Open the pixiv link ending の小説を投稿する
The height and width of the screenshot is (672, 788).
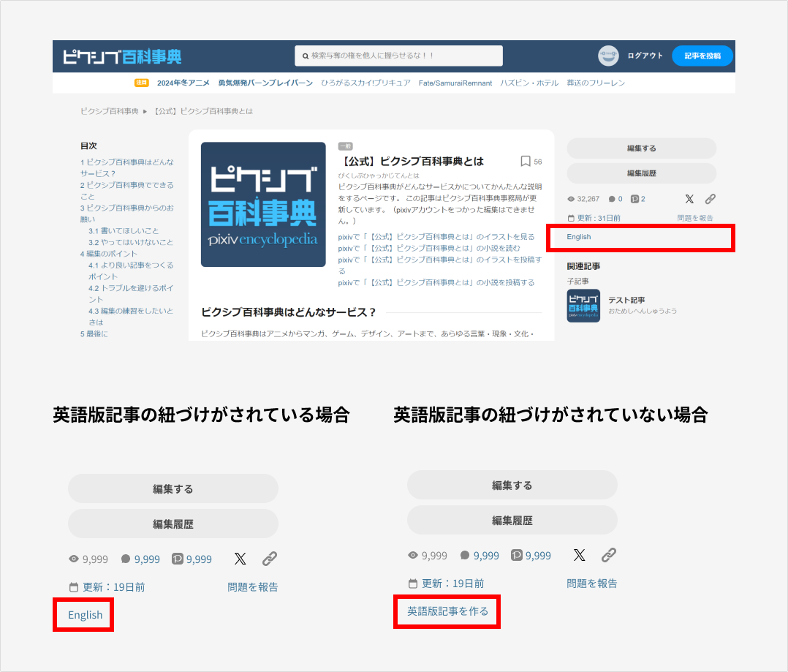pos(436,282)
